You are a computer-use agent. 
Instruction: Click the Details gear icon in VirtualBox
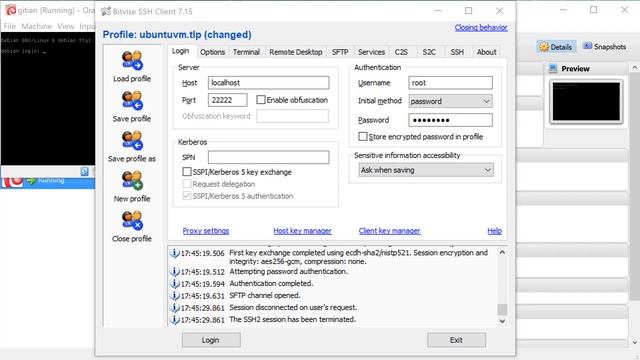click(x=544, y=47)
